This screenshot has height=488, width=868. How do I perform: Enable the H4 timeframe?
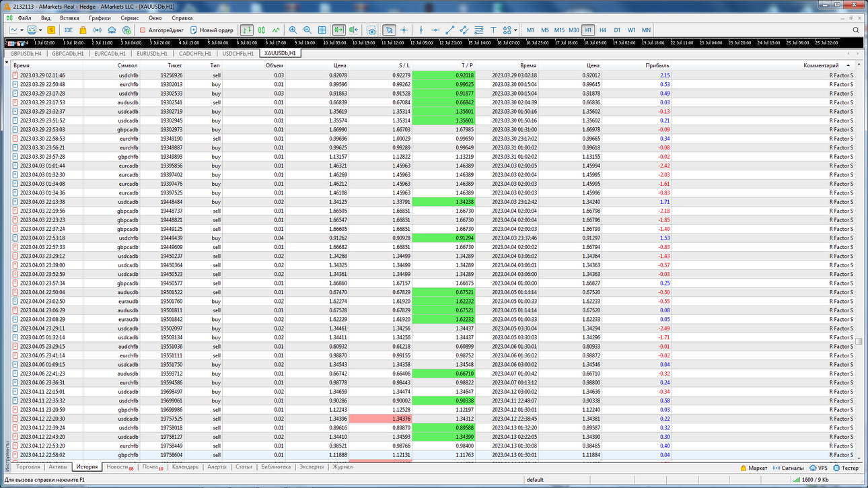pyautogui.click(x=603, y=30)
